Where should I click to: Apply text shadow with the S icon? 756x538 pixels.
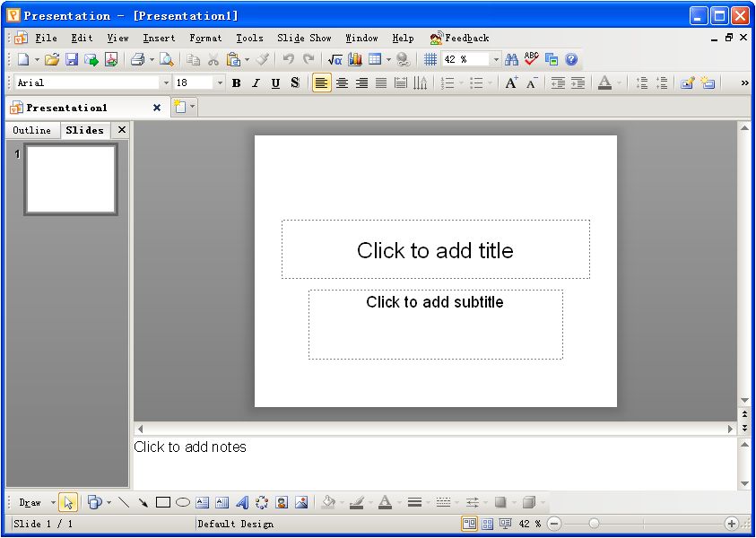(295, 82)
